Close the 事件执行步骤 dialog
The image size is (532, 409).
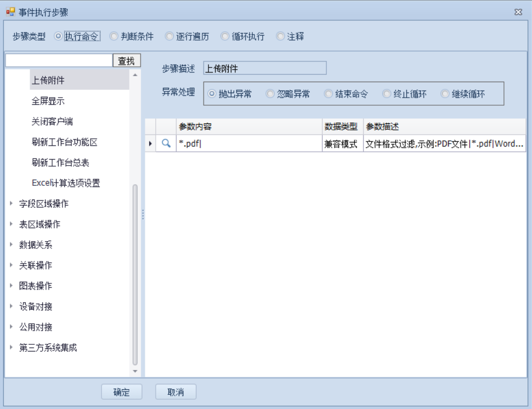[518, 12]
